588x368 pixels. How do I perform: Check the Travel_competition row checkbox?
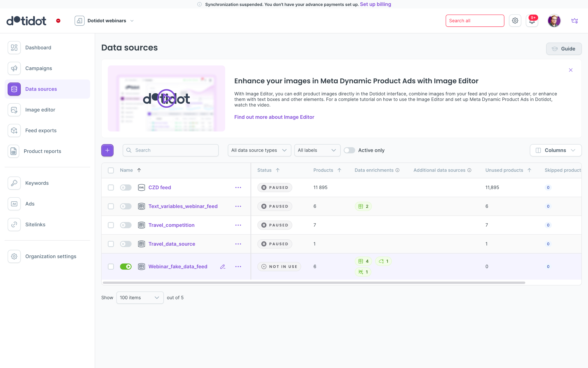point(111,225)
